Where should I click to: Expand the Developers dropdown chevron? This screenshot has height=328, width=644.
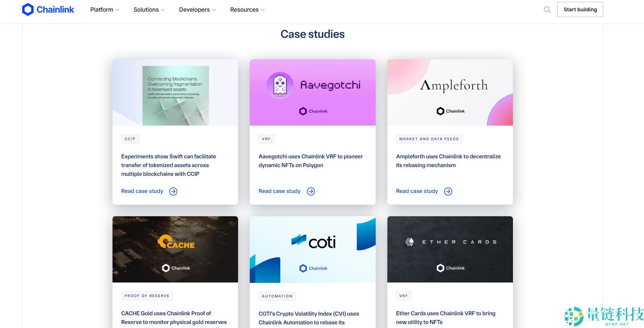(x=214, y=10)
